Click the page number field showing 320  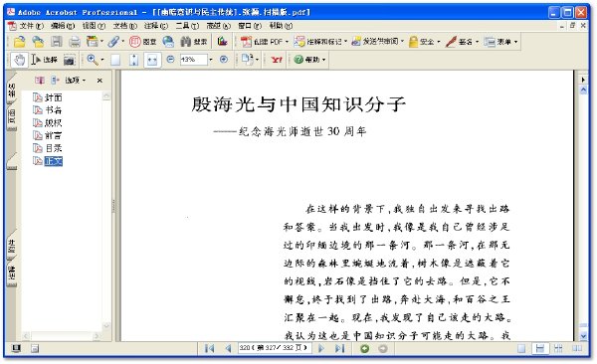(276, 348)
